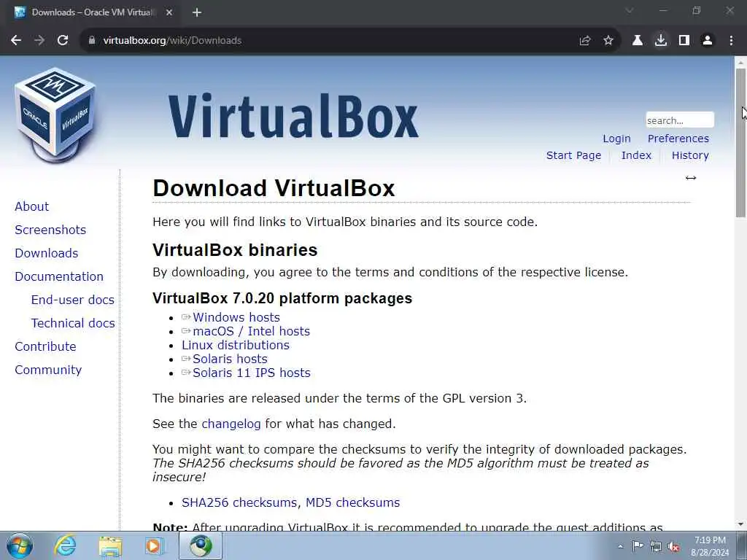This screenshot has height=560, width=747.
Task: Open the SHA256 checksums link
Action: tap(239, 502)
